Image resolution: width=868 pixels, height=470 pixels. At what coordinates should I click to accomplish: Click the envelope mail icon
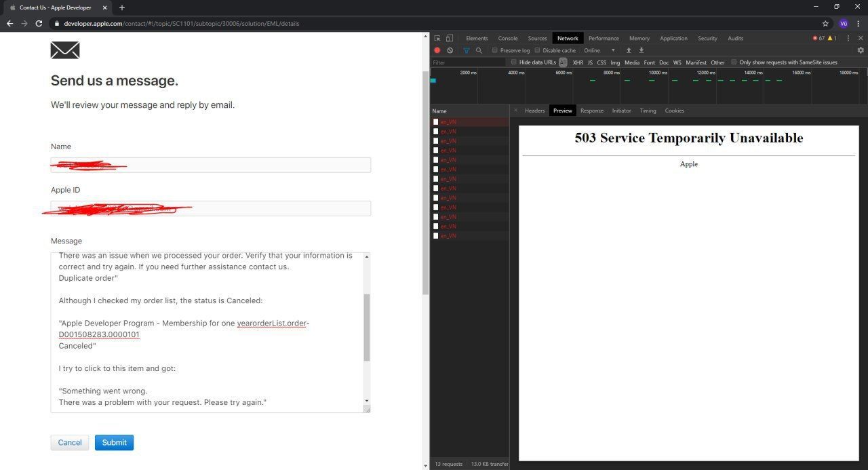tap(65, 50)
